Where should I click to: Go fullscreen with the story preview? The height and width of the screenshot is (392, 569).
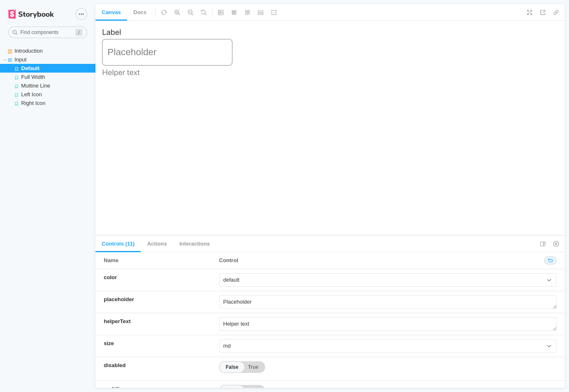pos(530,12)
